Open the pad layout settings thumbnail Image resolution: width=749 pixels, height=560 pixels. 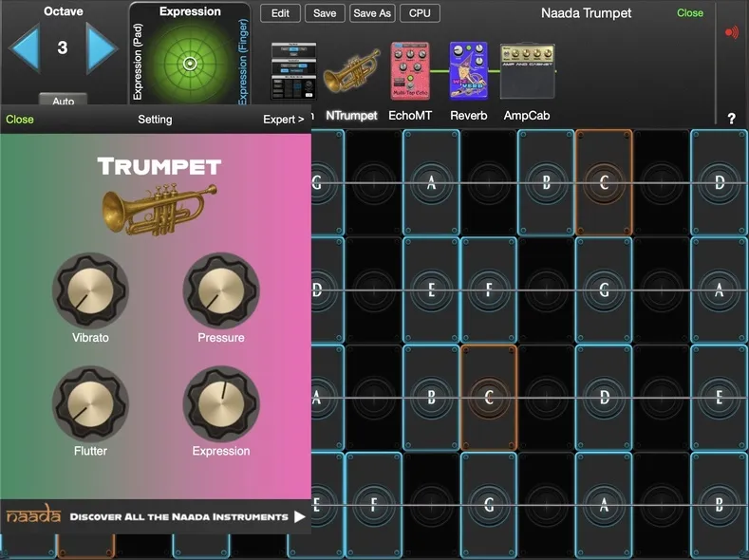coord(293,71)
